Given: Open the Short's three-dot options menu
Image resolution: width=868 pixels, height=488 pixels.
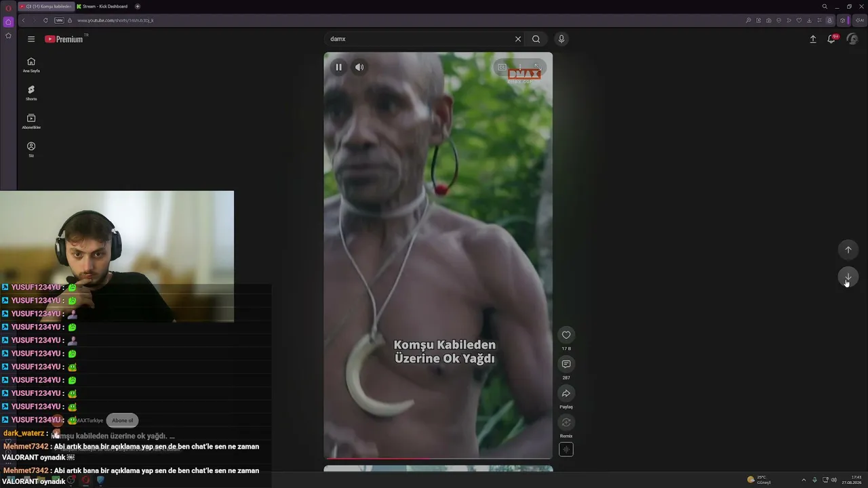Looking at the screenshot, I should click(x=519, y=67).
